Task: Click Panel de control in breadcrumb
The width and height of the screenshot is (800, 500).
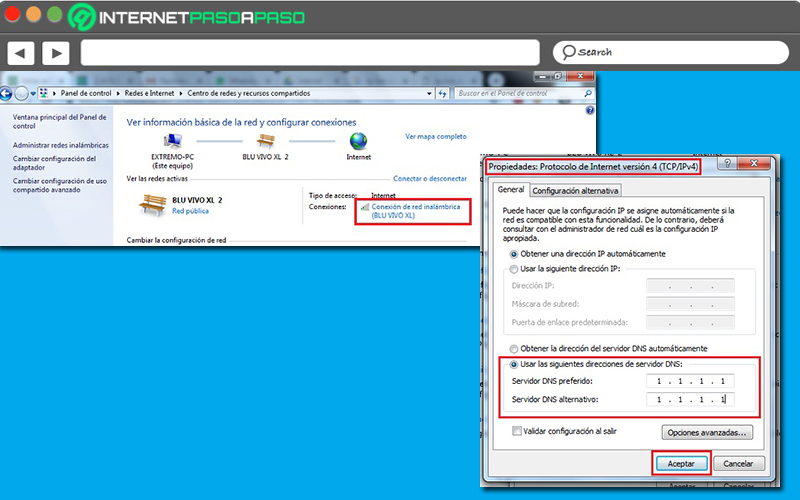Action: point(86,93)
